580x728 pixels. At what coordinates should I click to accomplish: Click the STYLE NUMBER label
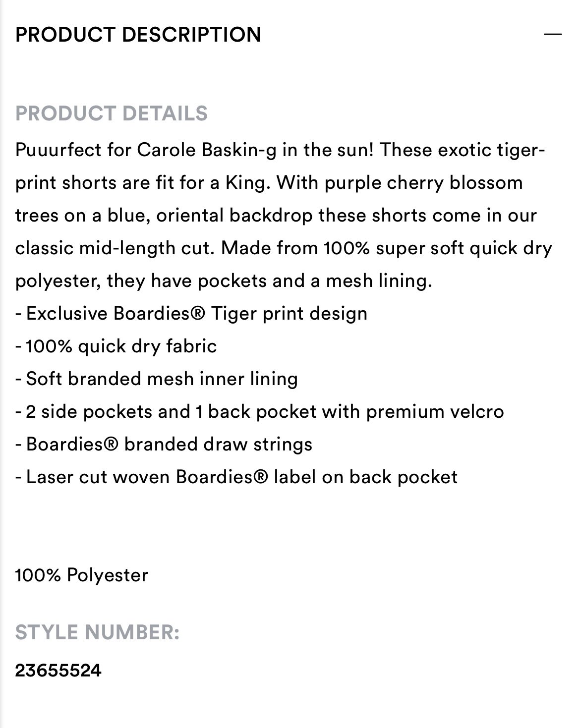[x=97, y=632]
